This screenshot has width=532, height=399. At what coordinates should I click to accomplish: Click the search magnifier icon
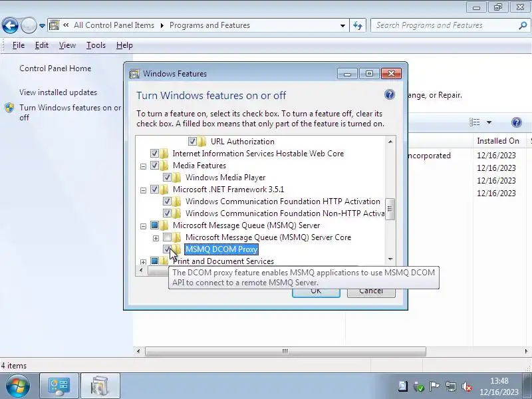[x=523, y=25]
